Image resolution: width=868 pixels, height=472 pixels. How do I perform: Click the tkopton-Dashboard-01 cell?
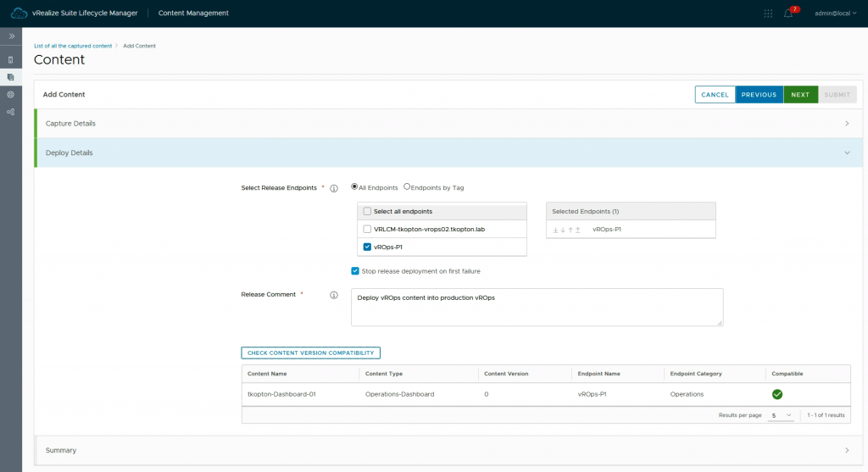click(x=281, y=394)
